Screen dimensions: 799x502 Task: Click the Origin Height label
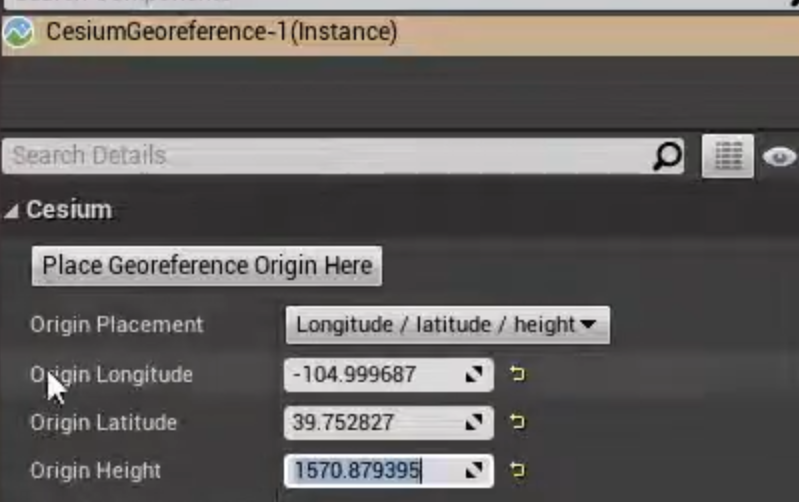(95, 471)
